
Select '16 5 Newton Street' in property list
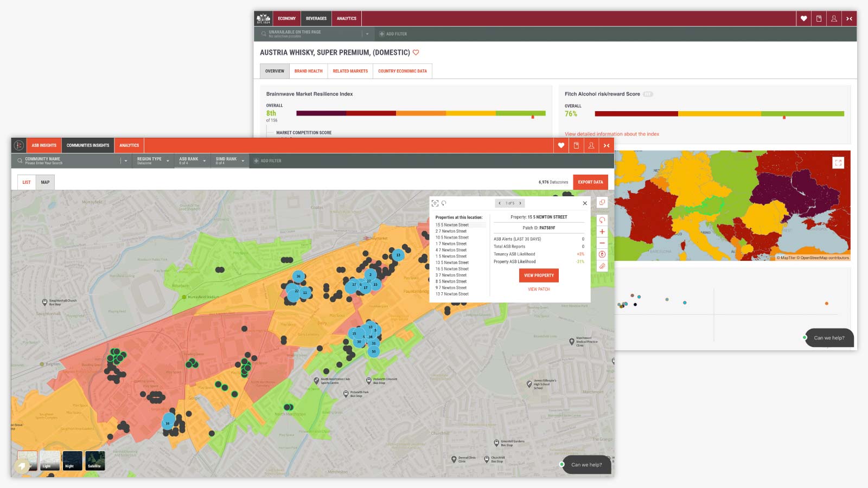tap(452, 269)
